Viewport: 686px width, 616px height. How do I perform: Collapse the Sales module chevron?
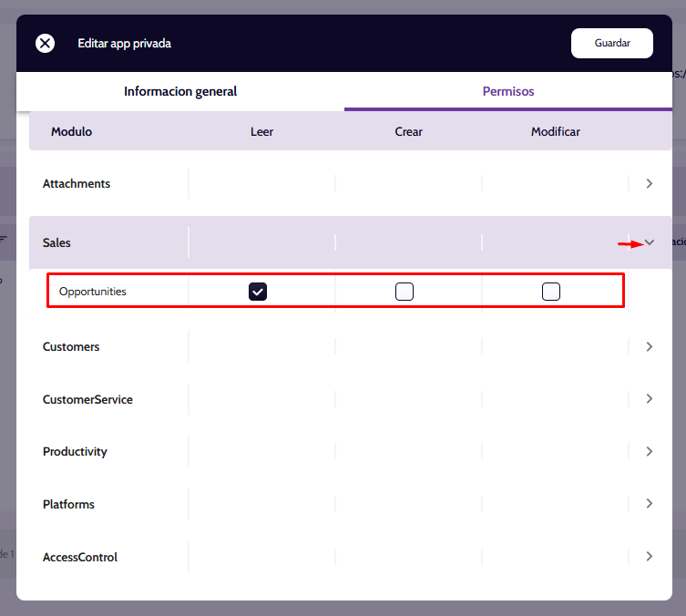[650, 242]
